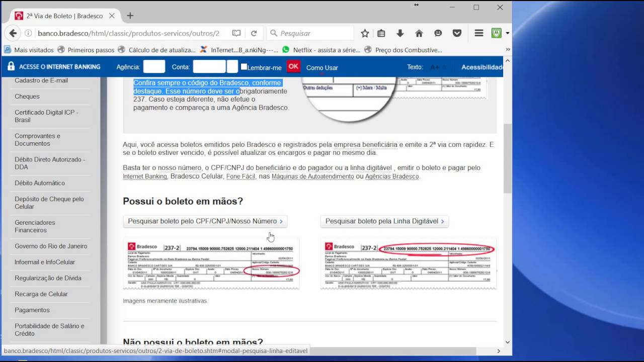Open Cheques in the sidebar

[x=27, y=97]
